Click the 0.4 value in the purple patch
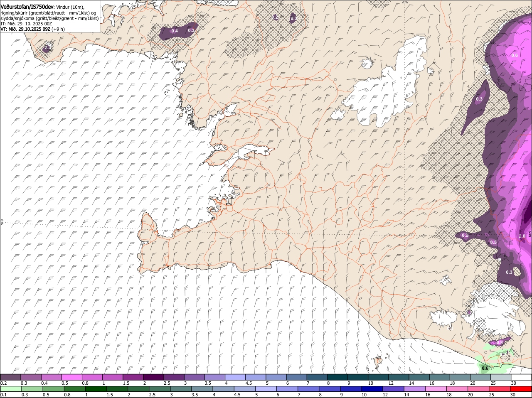Screen dimensions: 532x398 click(x=175, y=31)
